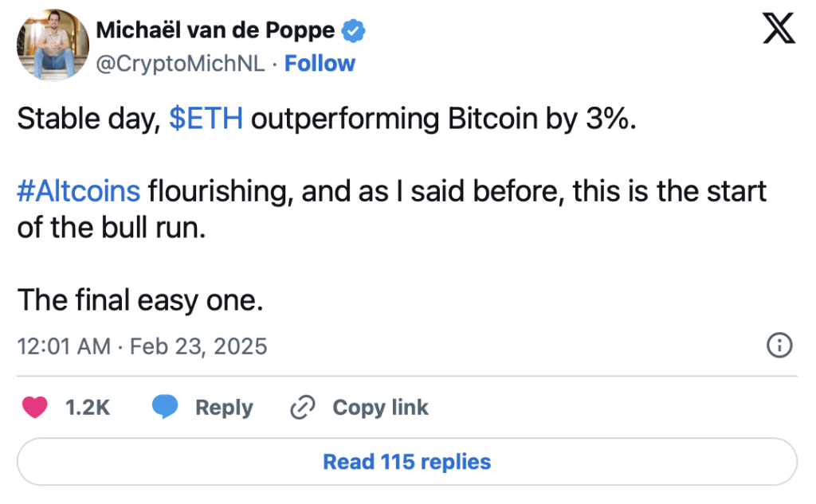The height and width of the screenshot is (504, 816).
Task: Click the chain link icon
Action: pyautogui.click(x=303, y=407)
